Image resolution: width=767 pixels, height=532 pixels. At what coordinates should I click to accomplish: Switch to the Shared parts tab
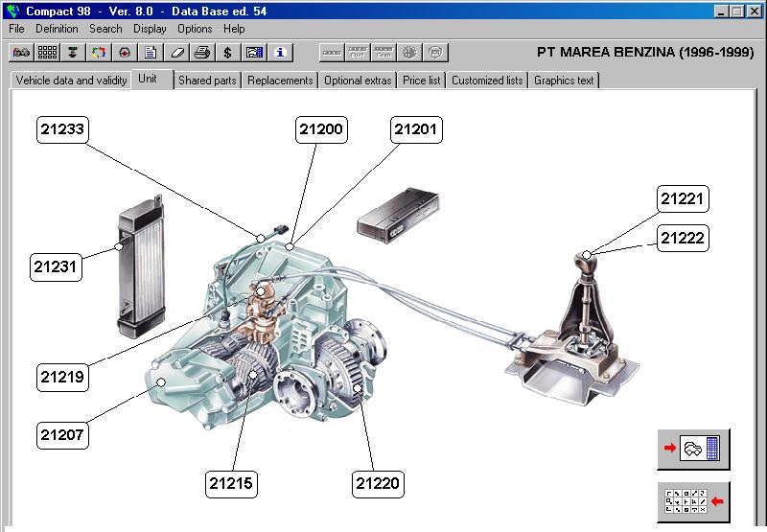207,81
